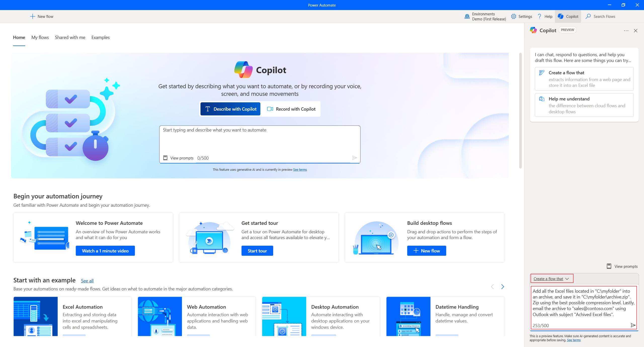Click the See all examples link
This screenshot has width=644, height=347.
(x=88, y=280)
